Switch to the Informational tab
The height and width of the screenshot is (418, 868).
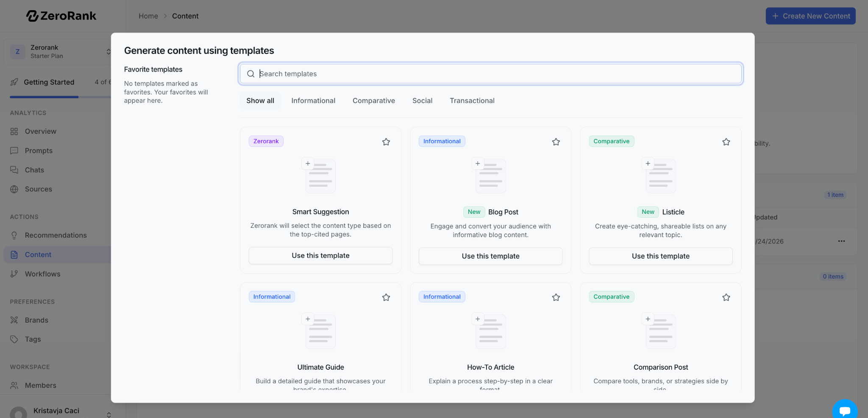[x=313, y=101]
